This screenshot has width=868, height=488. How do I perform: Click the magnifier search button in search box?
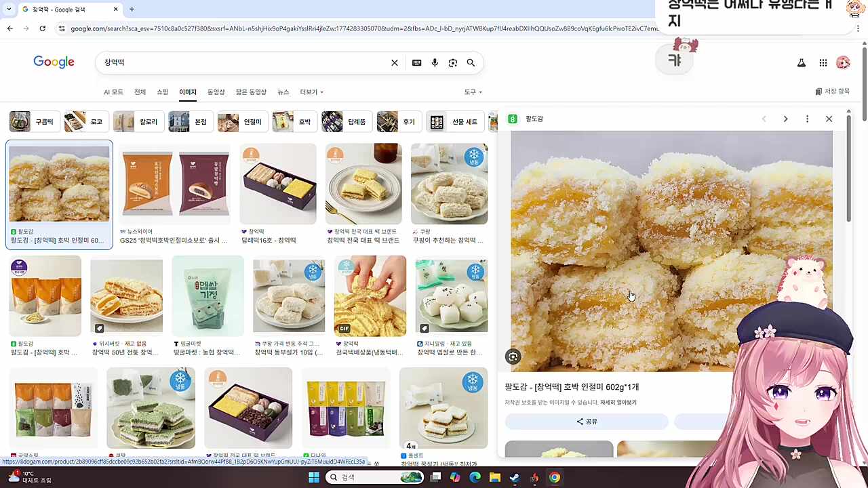pos(471,63)
